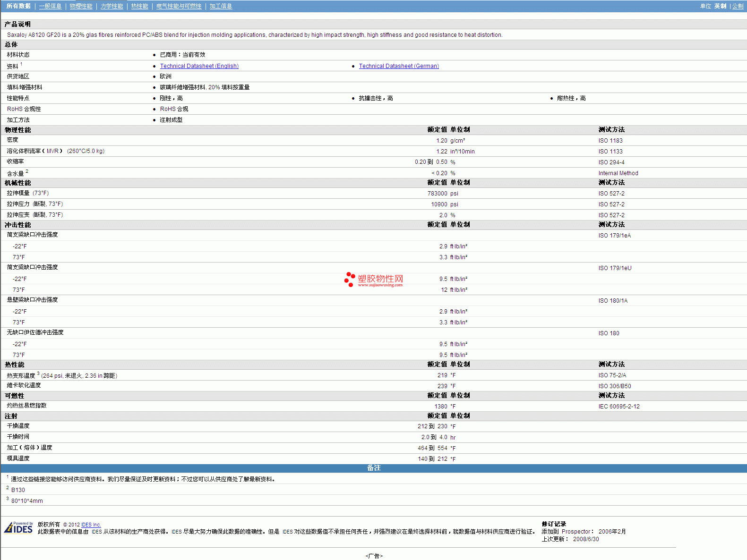Viewport: 747px width, 560px height.
Task: Click the 广告 label at page bottom
Action: (374, 556)
